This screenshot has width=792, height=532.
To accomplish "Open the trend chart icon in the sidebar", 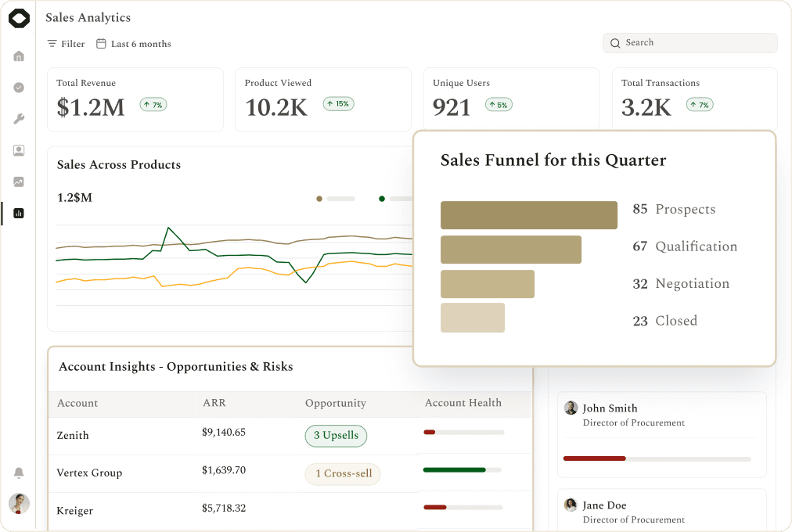I will click(19, 182).
